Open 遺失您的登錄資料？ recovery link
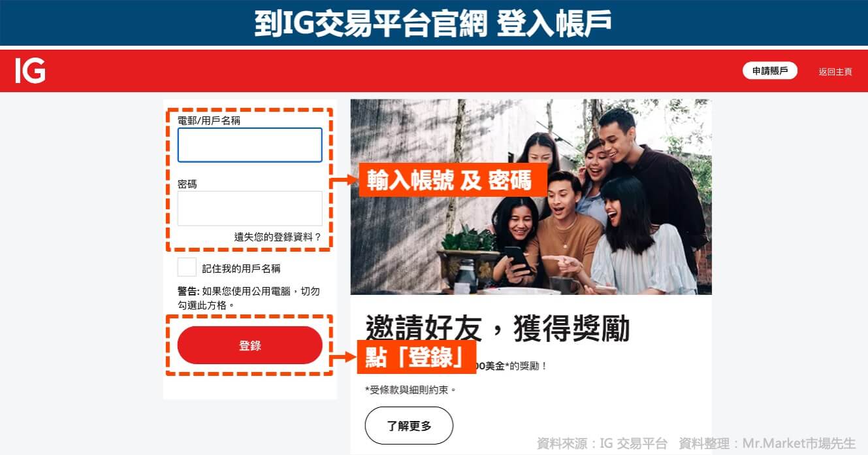Viewport: 868px width, 455px height. coord(278,237)
